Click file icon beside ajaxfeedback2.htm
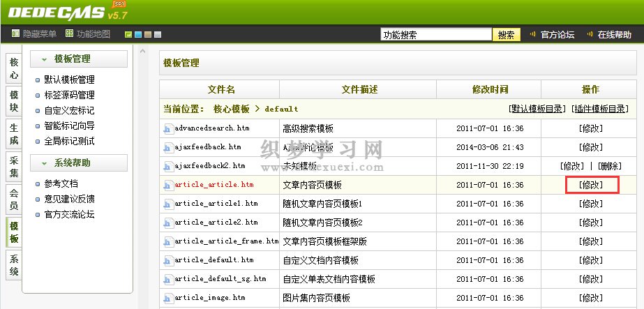This screenshot has height=309, width=644. pyautogui.click(x=167, y=167)
